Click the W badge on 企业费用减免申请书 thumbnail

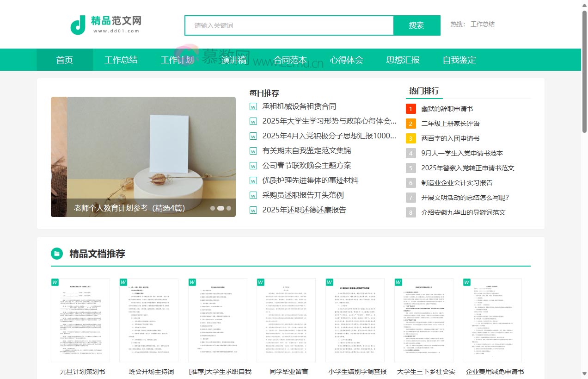point(465,282)
